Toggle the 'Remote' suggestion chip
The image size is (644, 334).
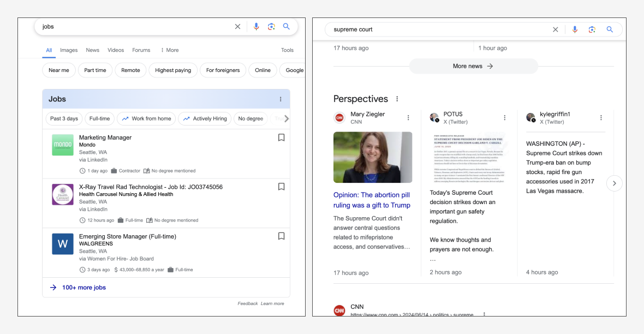(130, 70)
